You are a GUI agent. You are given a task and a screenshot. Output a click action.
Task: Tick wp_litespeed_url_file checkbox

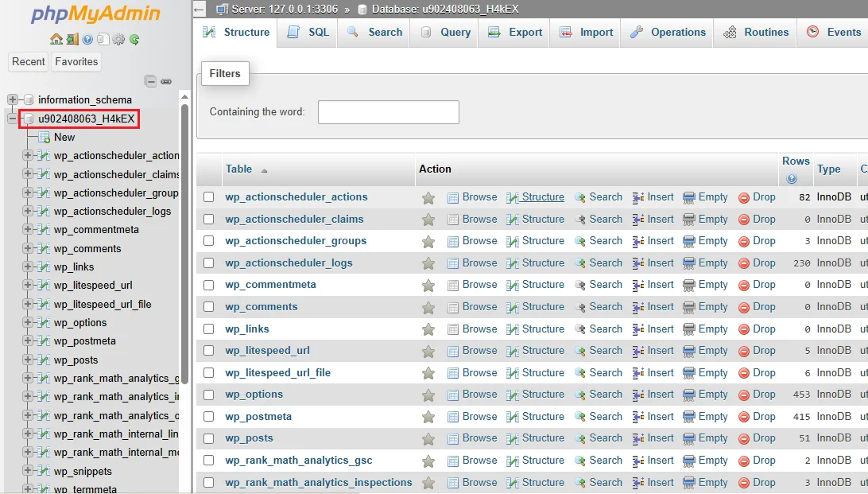tap(209, 373)
